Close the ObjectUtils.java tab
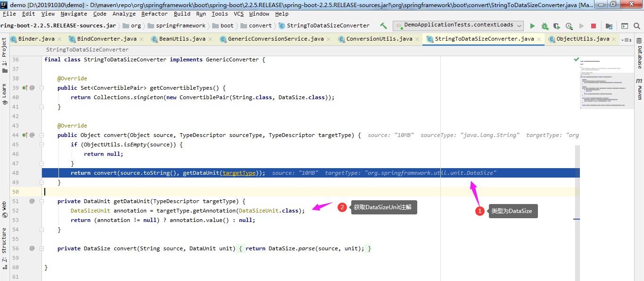Image resolution: width=644 pixels, height=281 pixels. (615, 39)
